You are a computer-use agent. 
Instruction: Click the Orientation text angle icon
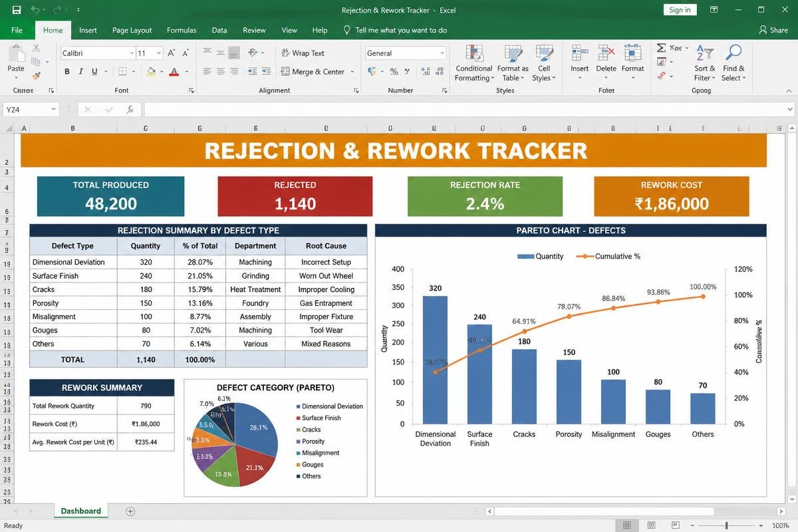point(253,53)
